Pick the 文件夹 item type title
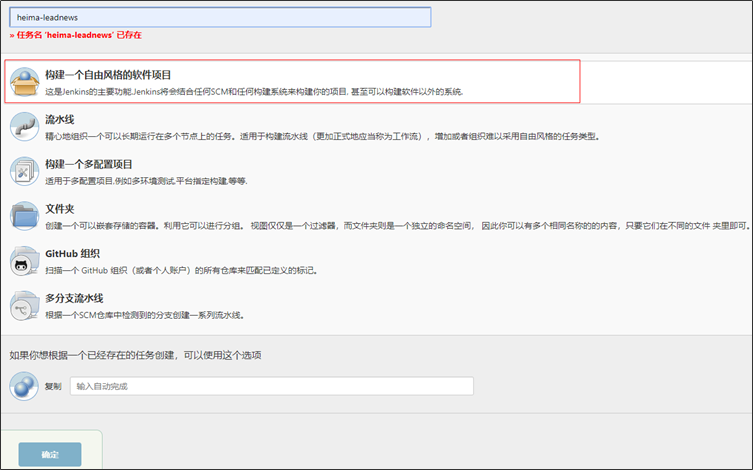Viewport: 753px width, 470px height. click(60, 209)
